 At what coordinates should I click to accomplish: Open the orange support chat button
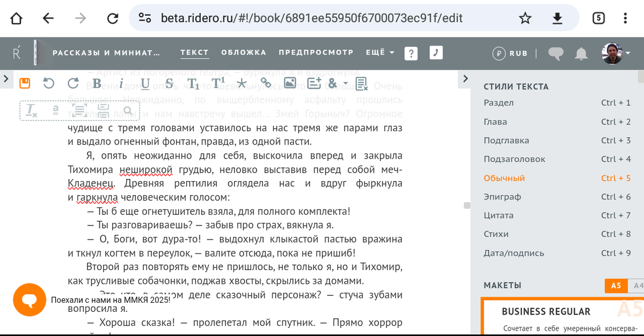point(30,300)
